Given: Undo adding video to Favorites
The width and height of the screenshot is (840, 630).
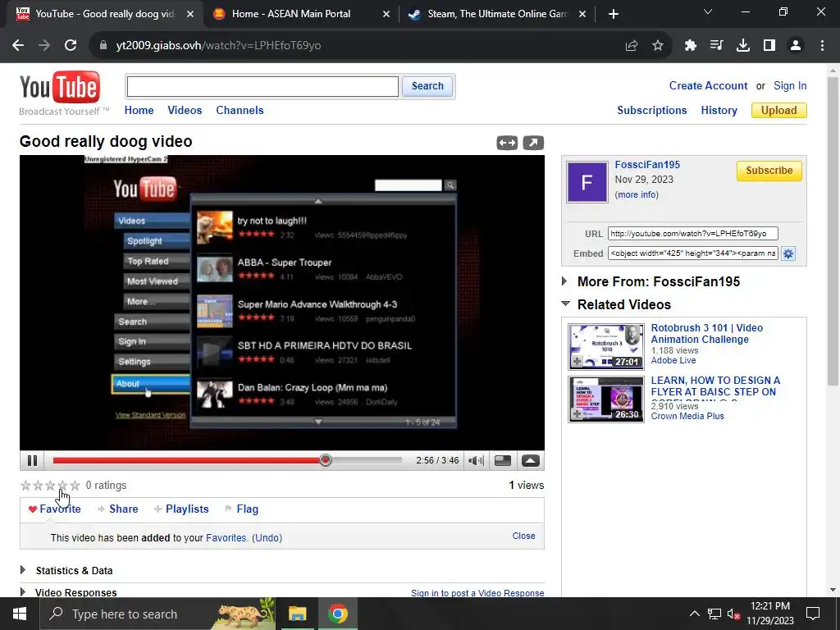Looking at the screenshot, I should [x=268, y=538].
